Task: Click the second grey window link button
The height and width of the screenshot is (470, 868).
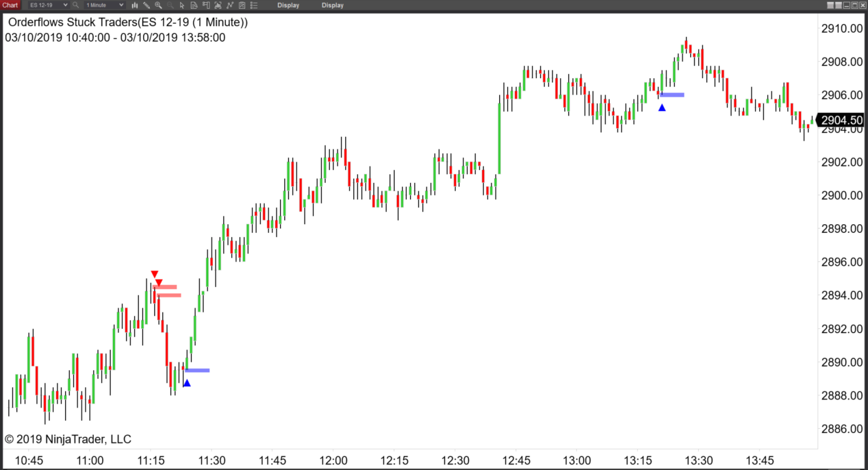Action: point(838,5)
